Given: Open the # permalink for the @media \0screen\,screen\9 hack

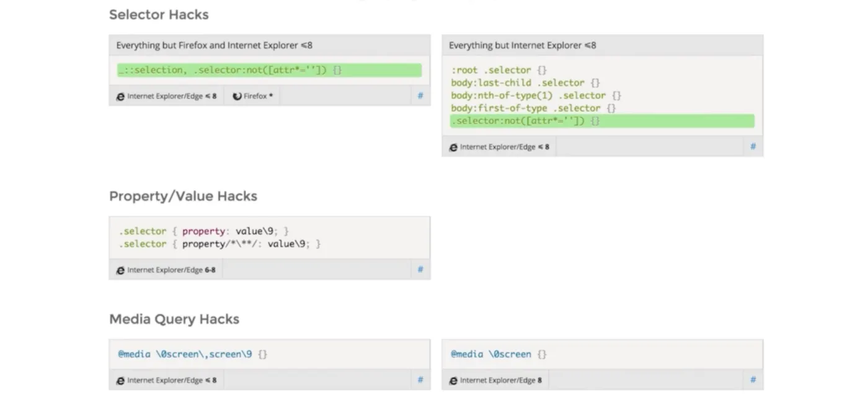Looking at the screenshot, I should [420, 380].
